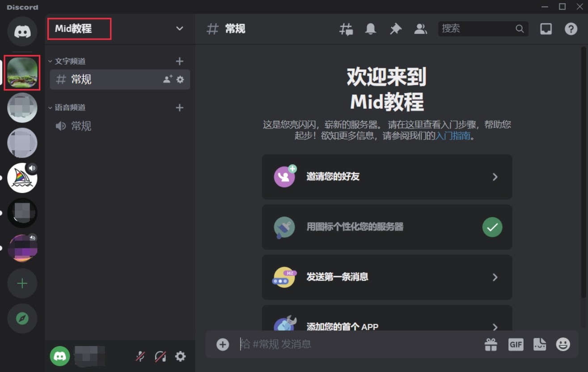Open notification settings bell icon
Screen dimensions: 588x372
tap(371, 29)
